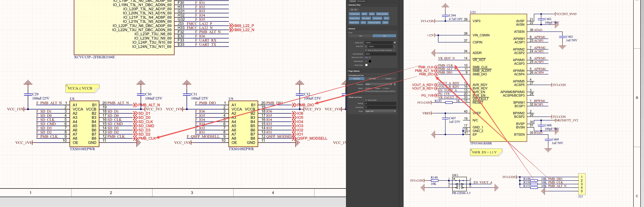Viewport: 644px width, 207px height.
Task: Click the B69_L22_P port symbol
Action: tap(242, 26)
